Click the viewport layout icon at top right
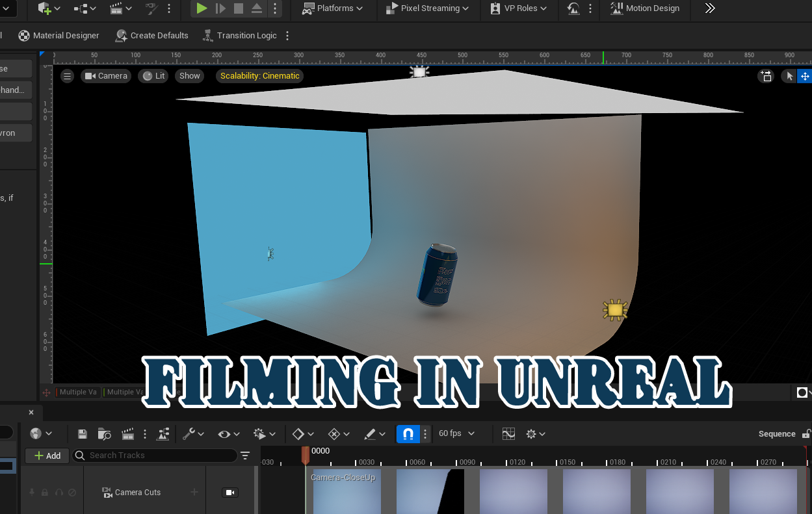The height and width of the screenshot is (514, 812). [766, 76]
